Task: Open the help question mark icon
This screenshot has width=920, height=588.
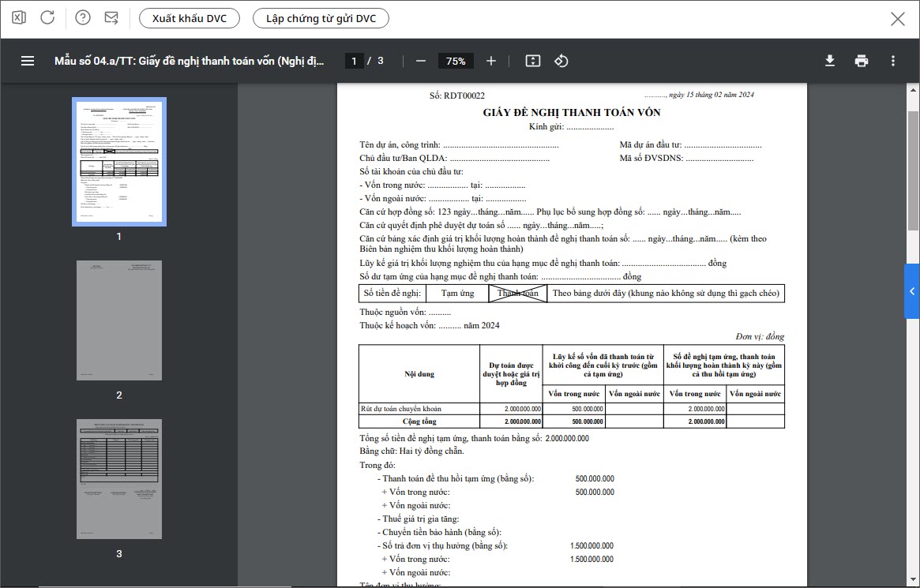Action: click(x=83, y=18)
